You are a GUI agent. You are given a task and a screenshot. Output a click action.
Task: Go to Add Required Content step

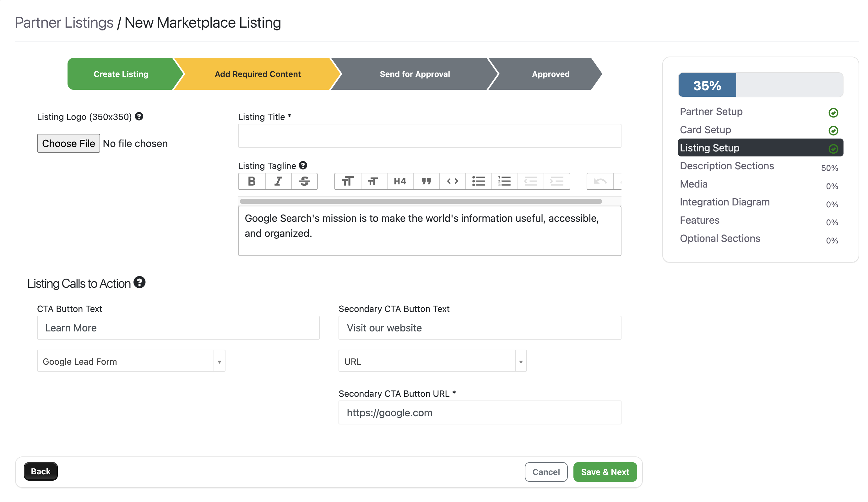point(258,74)
